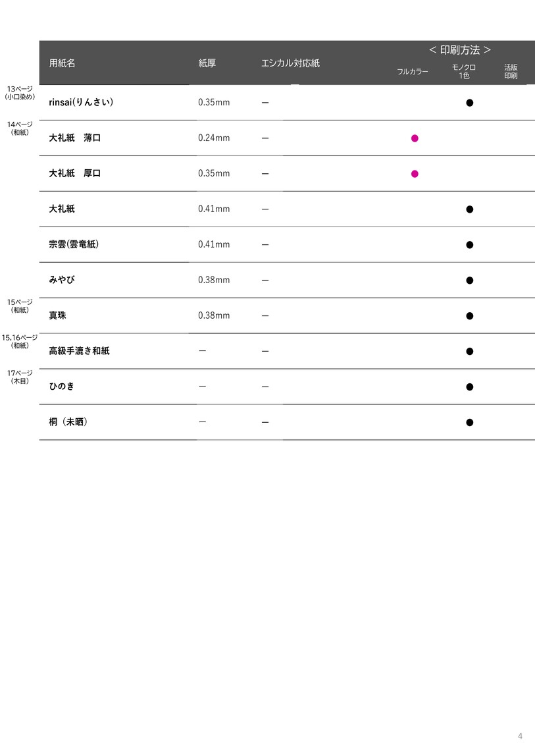Select the 紙厚 column header

207,63
